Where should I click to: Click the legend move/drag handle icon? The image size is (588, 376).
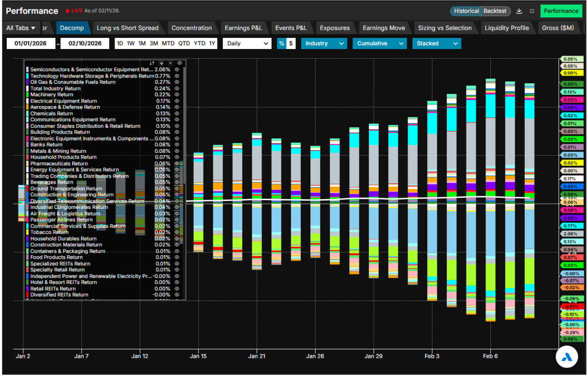162,63
